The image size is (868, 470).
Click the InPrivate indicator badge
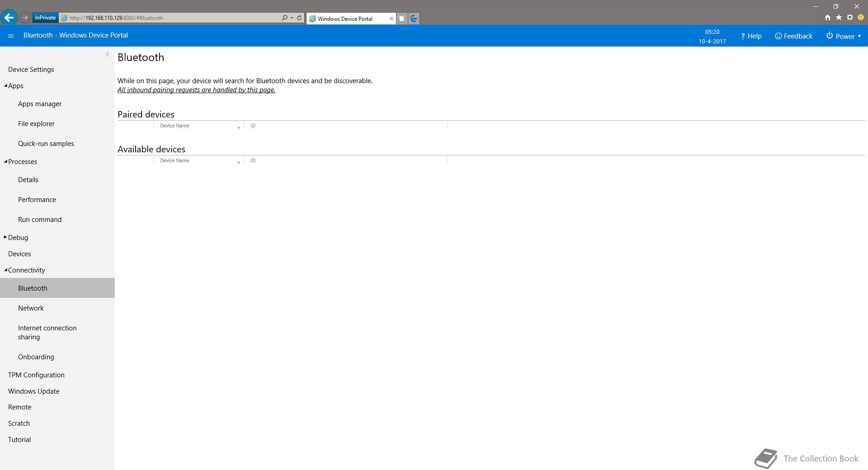(45, 18)
